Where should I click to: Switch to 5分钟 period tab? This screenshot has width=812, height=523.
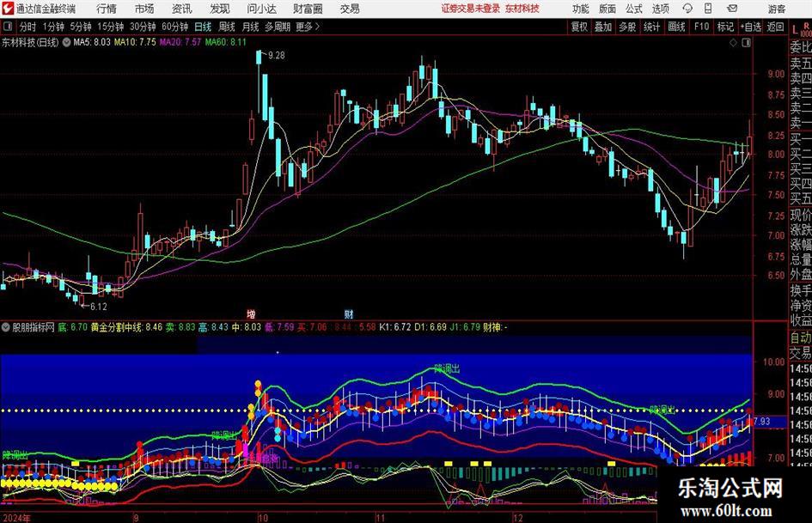[80, 27]
